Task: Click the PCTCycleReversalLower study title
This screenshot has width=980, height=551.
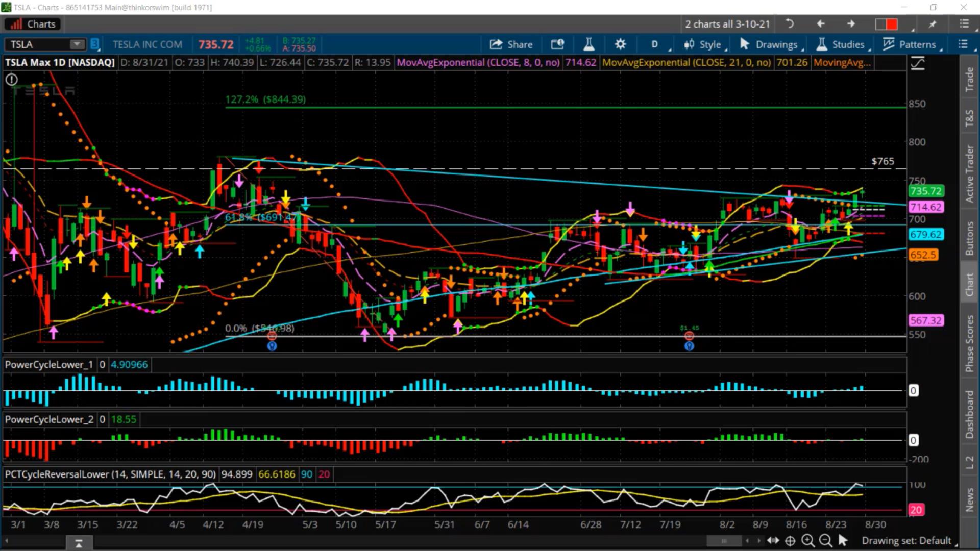Action: coord(110,474)
